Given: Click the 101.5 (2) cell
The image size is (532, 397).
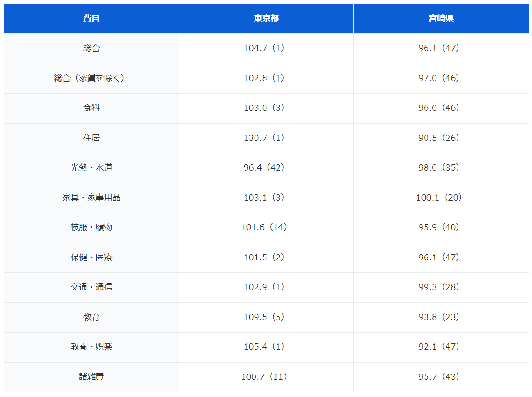Looking at the screenshot, I should click(266, 257).
